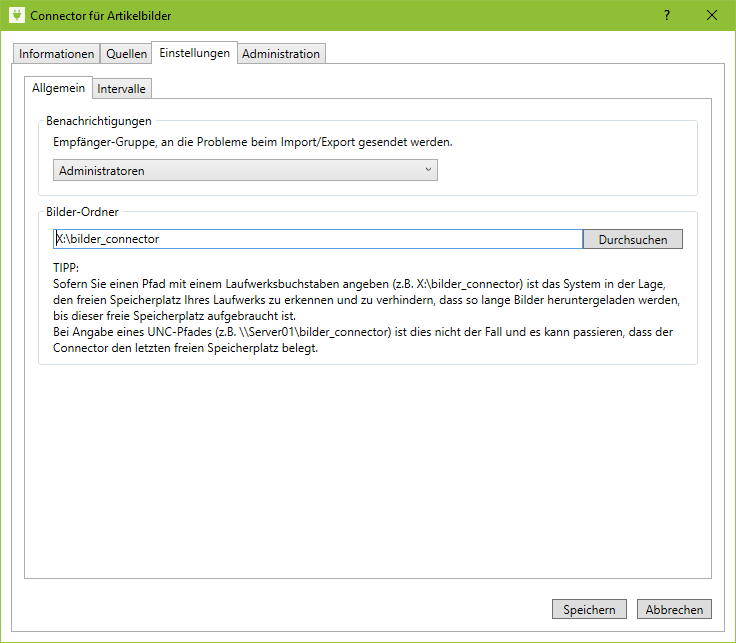Image resolution: width=736 pixels, height=643 pixels.
Task: Click the Bilder-Ordner group heading
Action: click(x=82, y=212)
